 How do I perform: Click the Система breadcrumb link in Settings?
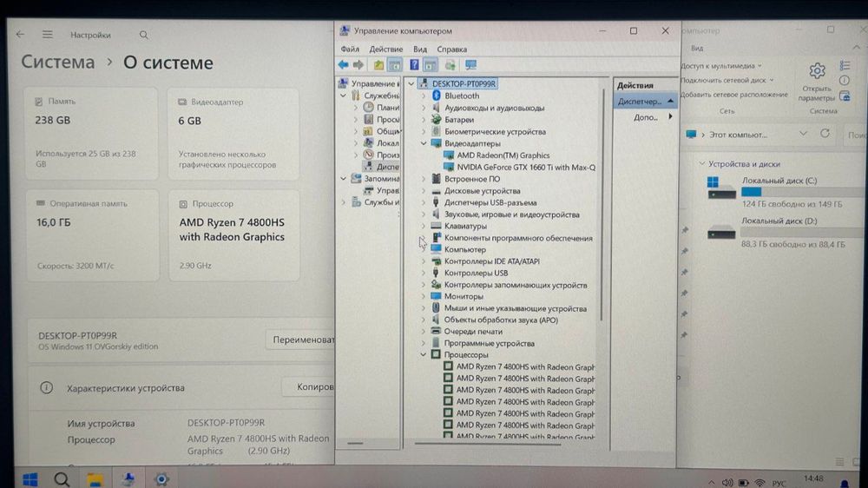(58, 62)
